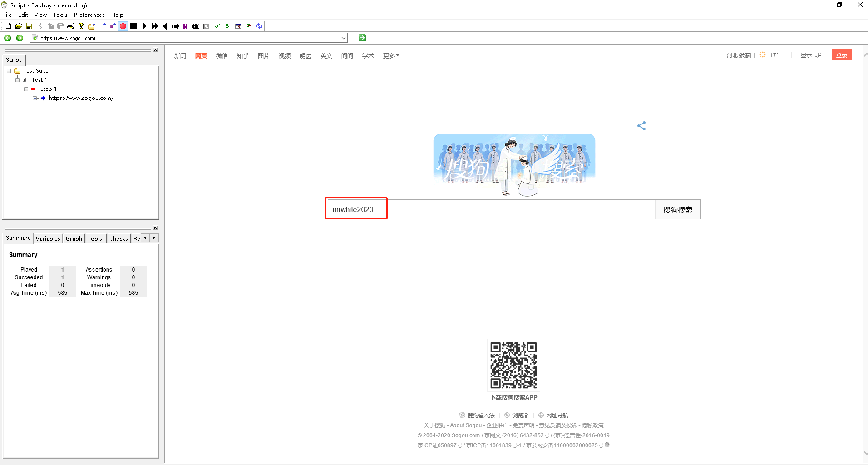Open the URL address dropdown arrow
The height and width of the screenshot is (465, 868).
tap(344, 38)
